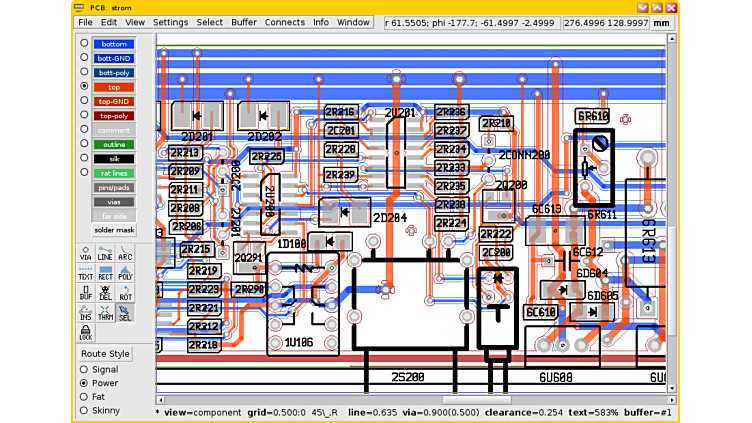Open the Settings menu
752x423 pixels.
point(170,22)
